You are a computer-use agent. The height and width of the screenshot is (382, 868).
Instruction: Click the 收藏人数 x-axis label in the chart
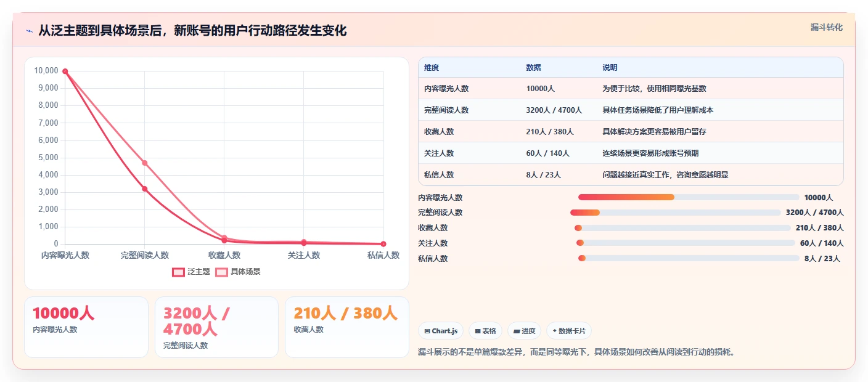tap(224, 255)
